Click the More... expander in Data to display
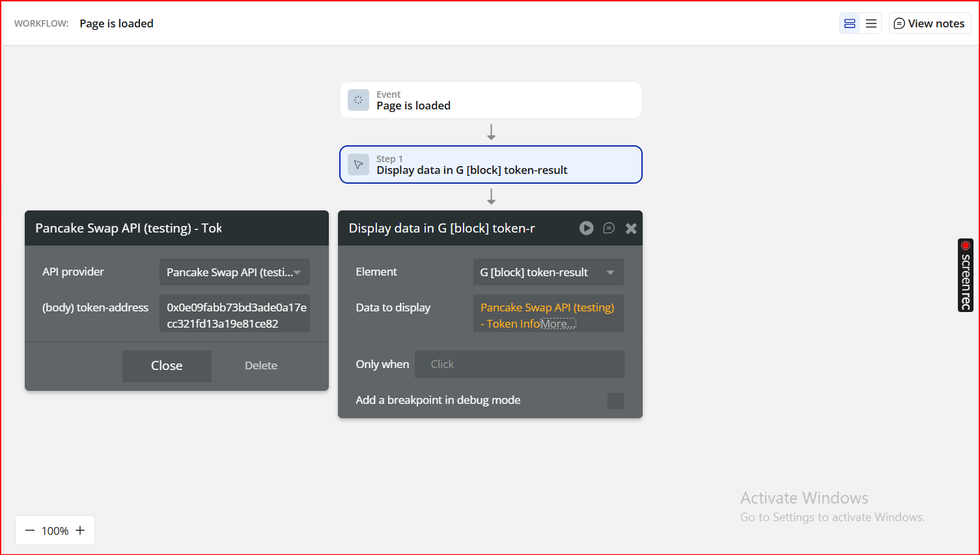980x555 pixels. pyautogui.click(x=558, y=324)
